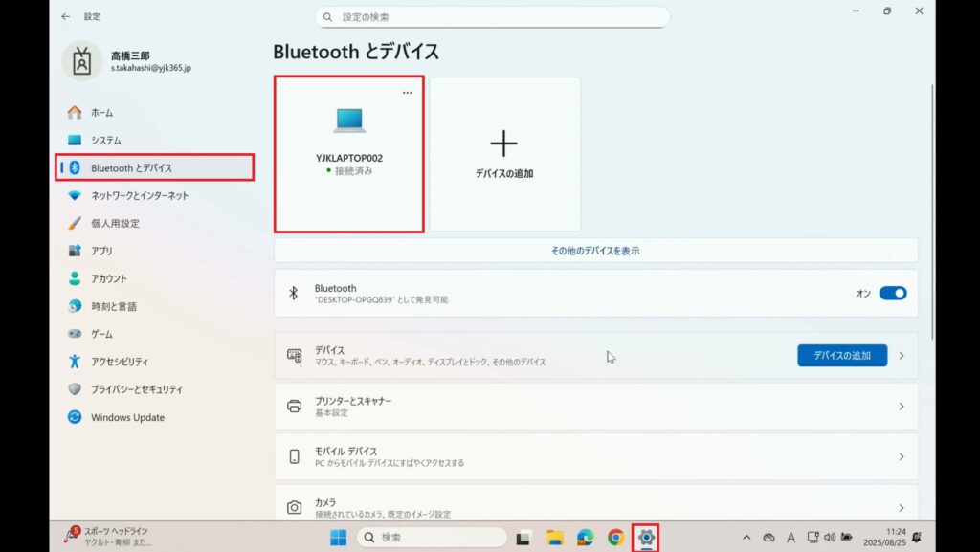Click その他のデバイスを表示 button
This screenshot has width=980, height=552.
click(x=595, y=251)
